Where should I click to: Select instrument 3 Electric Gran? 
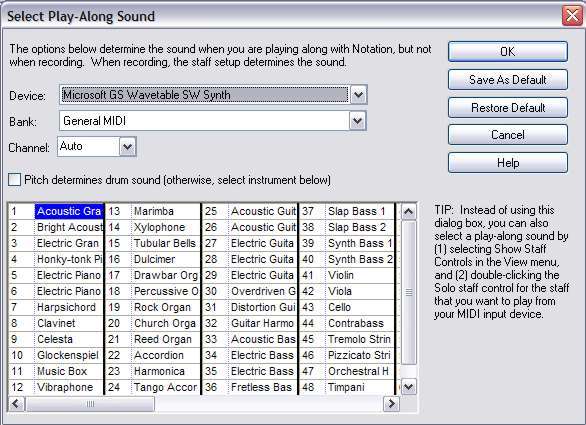(x=69, y=243)
